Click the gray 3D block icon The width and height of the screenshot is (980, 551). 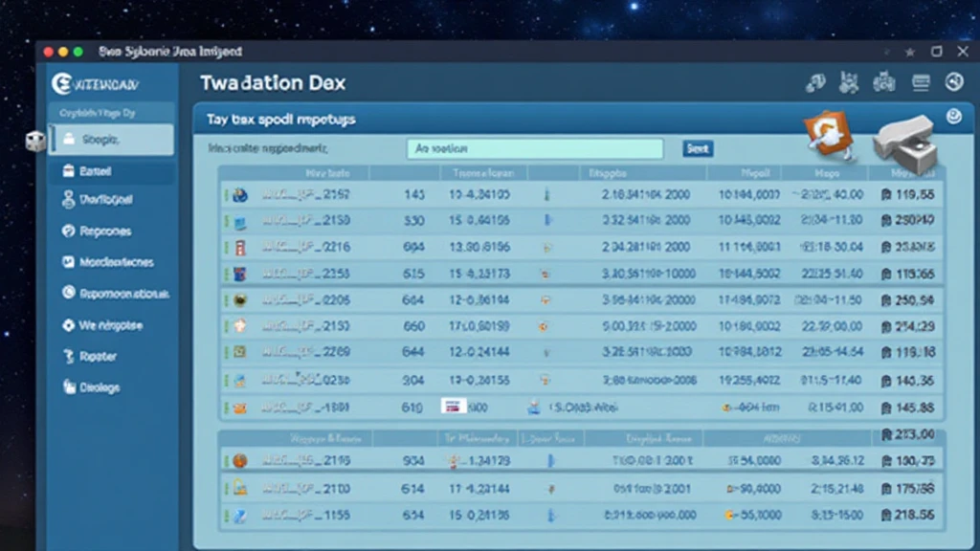(x=902, y=141)
